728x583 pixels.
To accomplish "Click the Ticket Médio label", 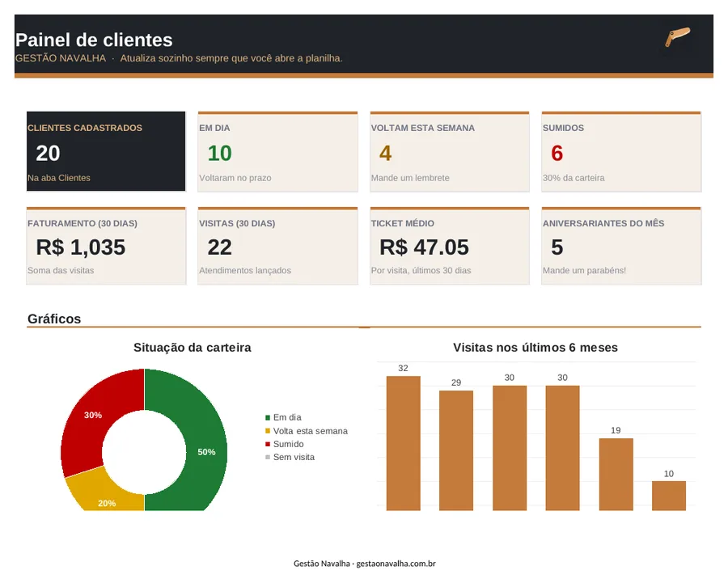I will (403, 223).
